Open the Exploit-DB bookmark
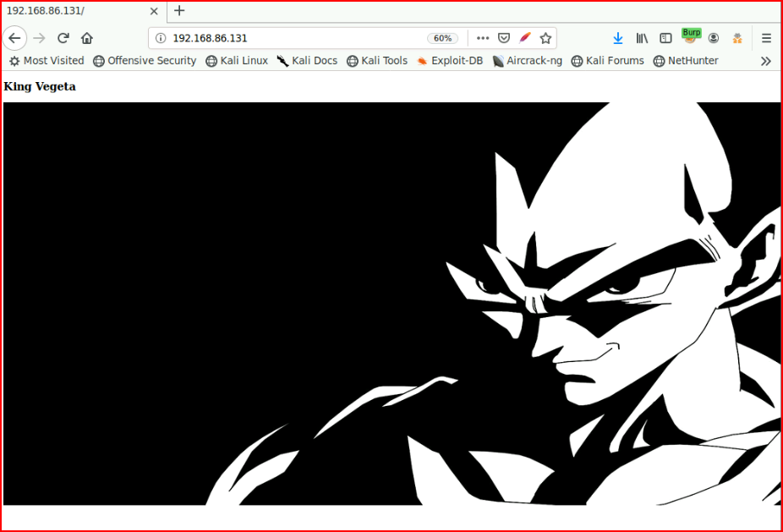 450,61
